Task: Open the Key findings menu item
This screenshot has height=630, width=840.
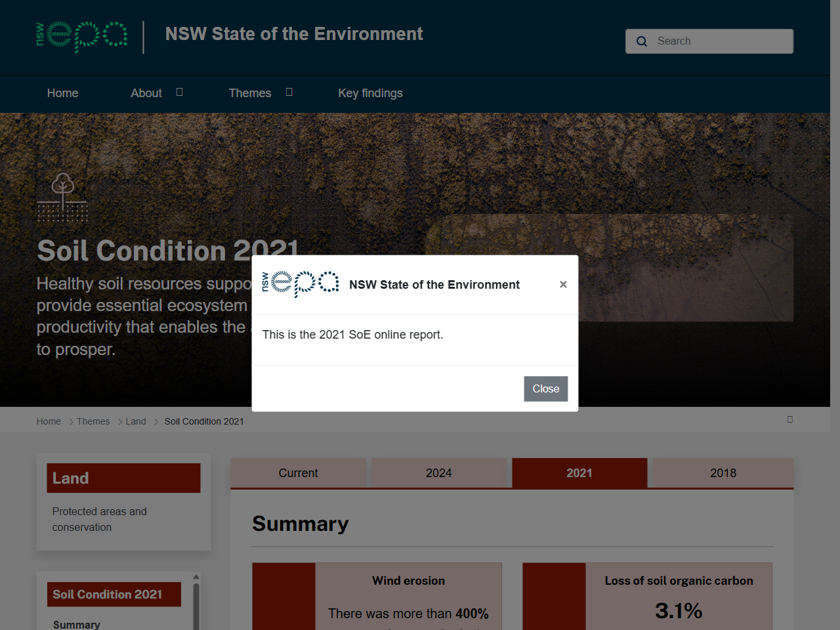Action: 370,93
